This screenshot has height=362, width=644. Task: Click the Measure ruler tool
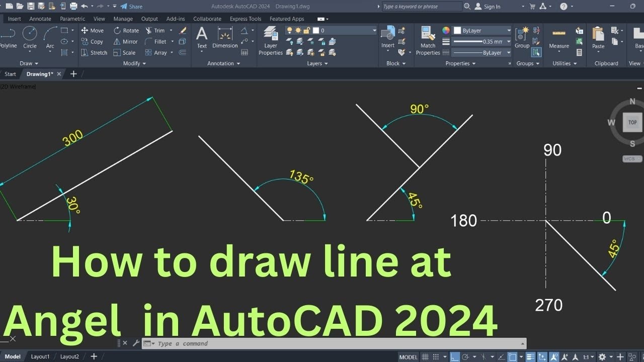click(559, 38)
